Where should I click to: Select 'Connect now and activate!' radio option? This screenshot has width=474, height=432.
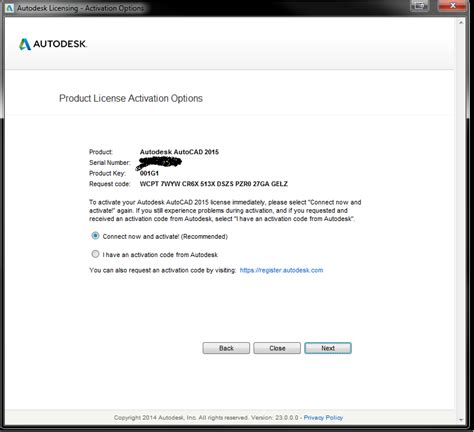coord(95,236)
